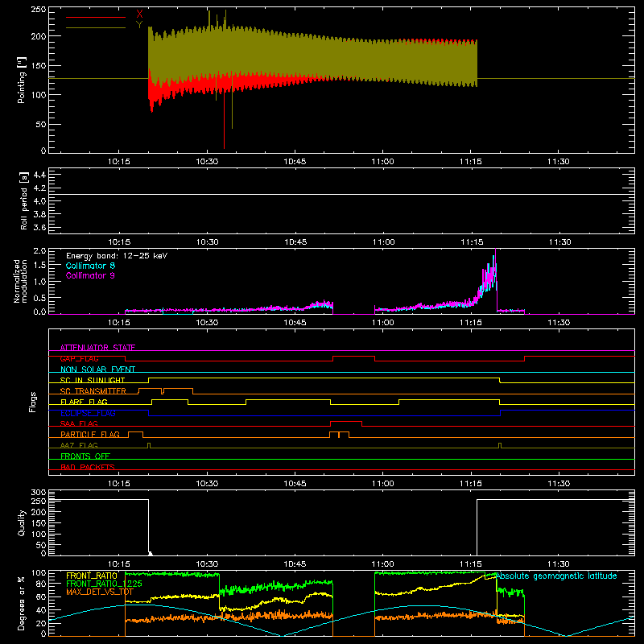This screenshot has width=644, height=644.
Task: Click the FRONTS_OFF flag label
Action: (85, 456)
